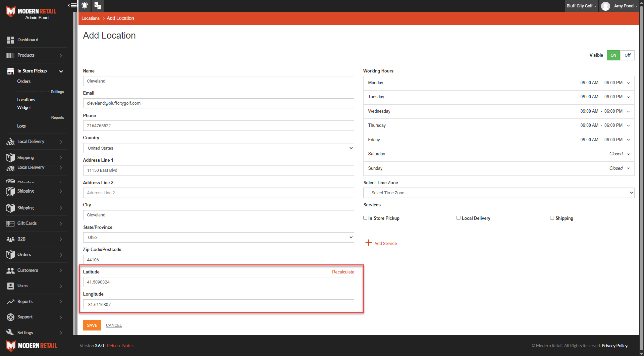Click the page vertical scrollbar
The width and height of the screenshot is (644, 356).
click(x=641, y=178)
